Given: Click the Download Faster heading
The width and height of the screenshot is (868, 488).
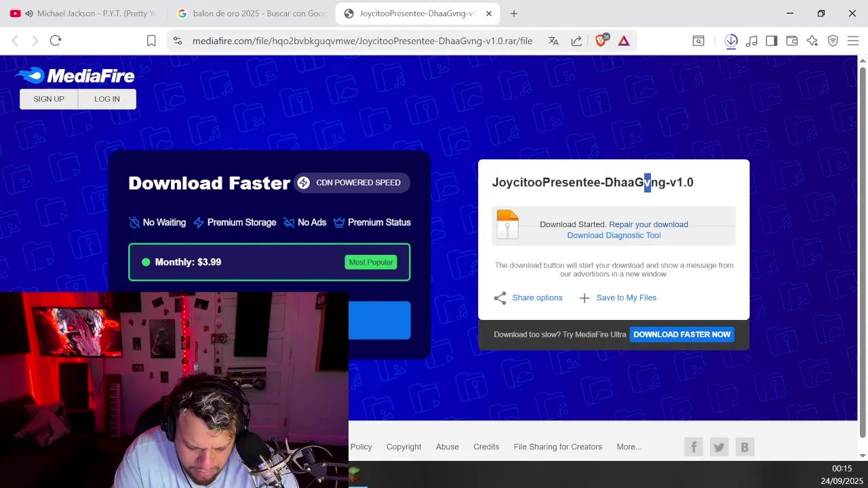Looking at the screenshot, I should (x=210, y=183).
